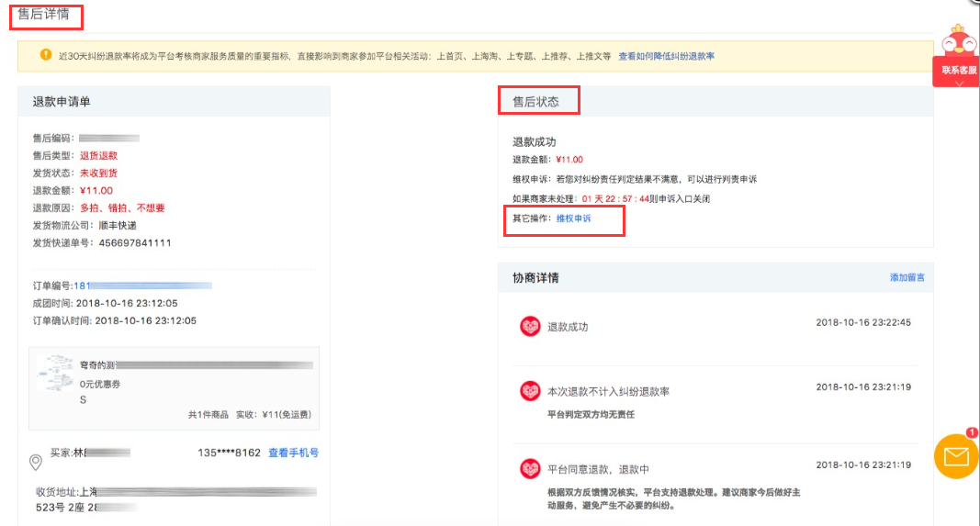Click the heart icon beside 本次退款不计入纠纷退款率
The width and height of the screenshot is (980, 526).
(530, 391)
